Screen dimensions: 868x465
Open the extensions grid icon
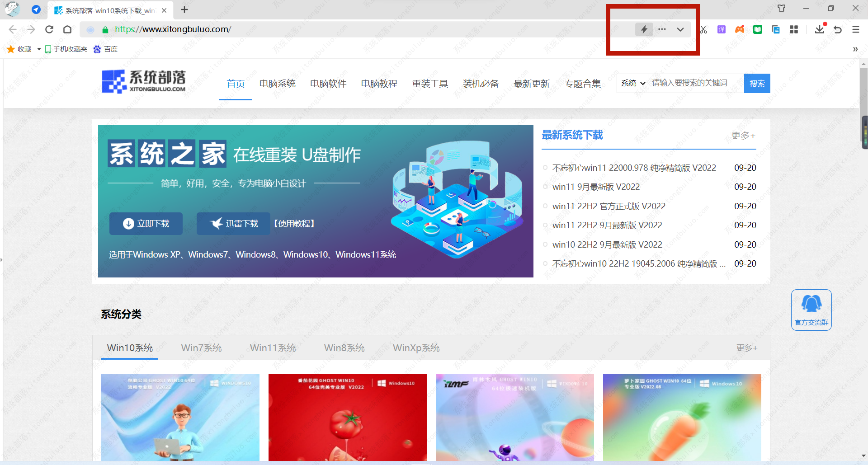794,29
